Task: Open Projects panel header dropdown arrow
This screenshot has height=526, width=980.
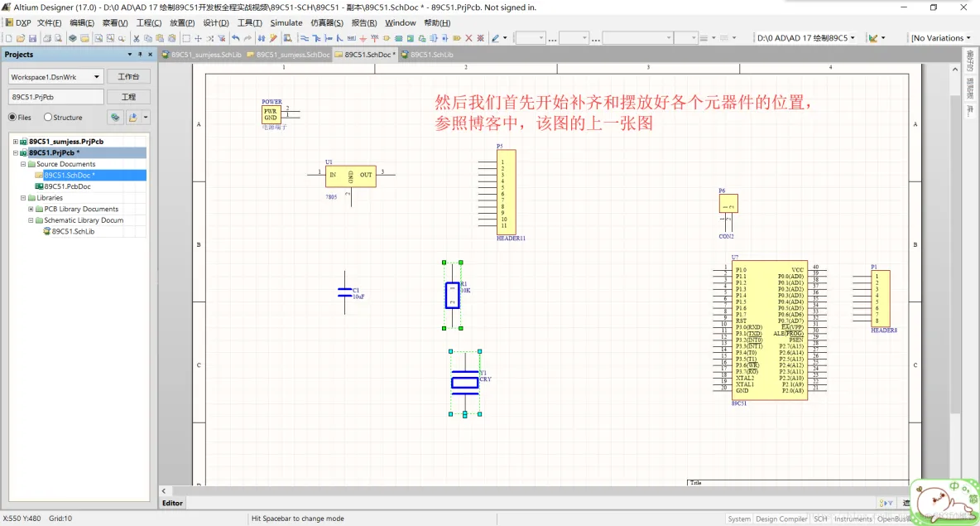Action: click(129, 55)
